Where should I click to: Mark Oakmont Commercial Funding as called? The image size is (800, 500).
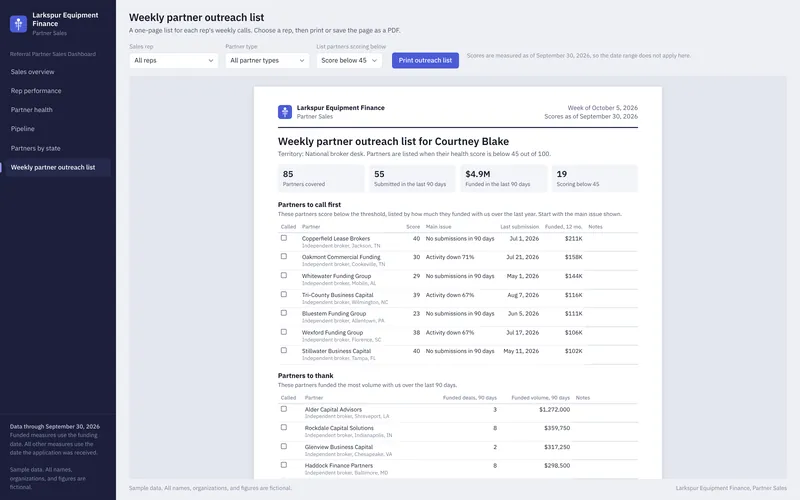pos(284,257)
